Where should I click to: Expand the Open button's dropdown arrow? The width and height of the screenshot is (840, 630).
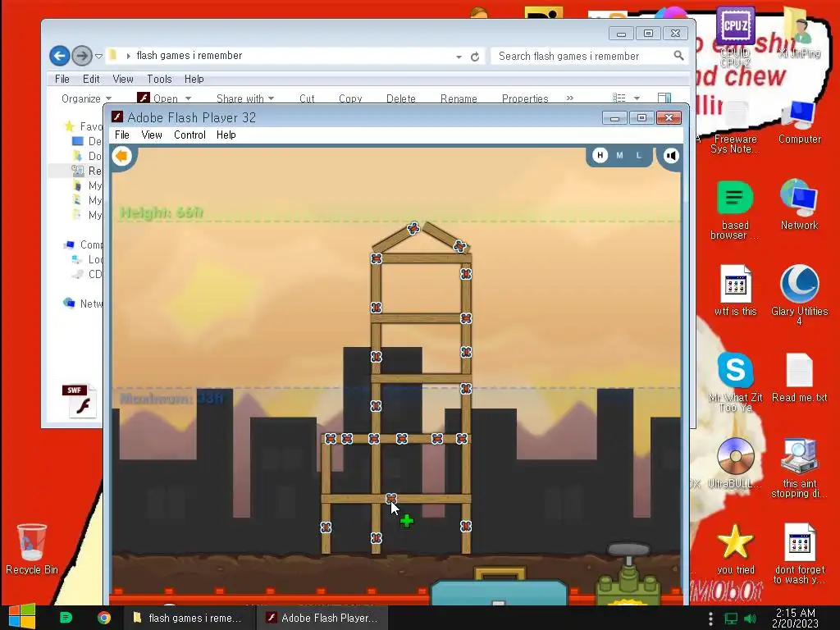(x=188, y=98)
